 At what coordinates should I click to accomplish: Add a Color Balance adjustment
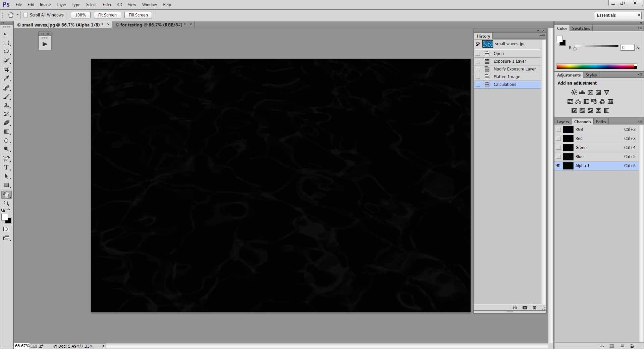coord(578,101)
